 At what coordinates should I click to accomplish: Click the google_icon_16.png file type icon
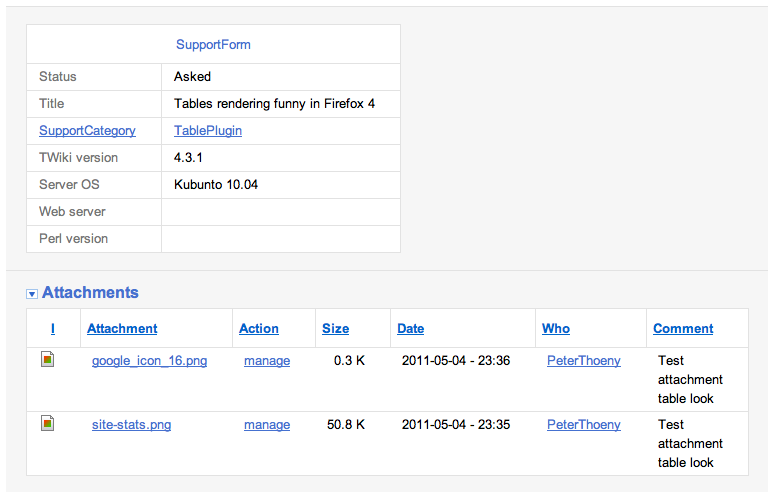47,359
